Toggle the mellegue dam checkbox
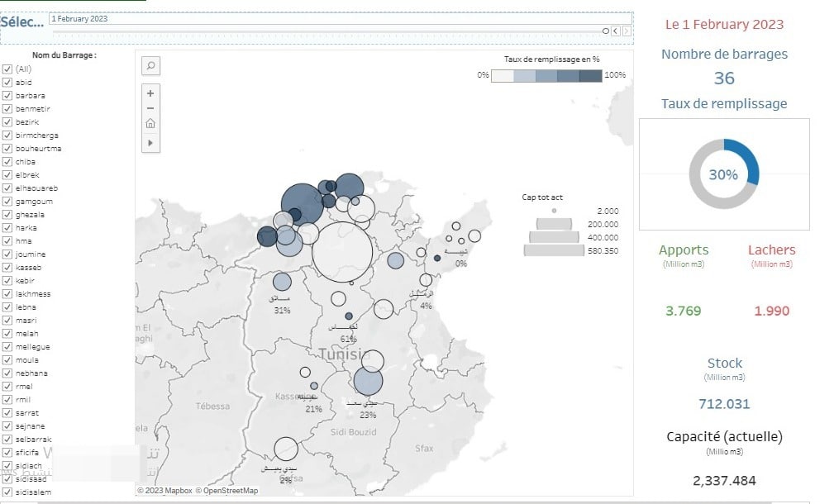The width and height of the screenshot is (834, 504). point(7,347)
